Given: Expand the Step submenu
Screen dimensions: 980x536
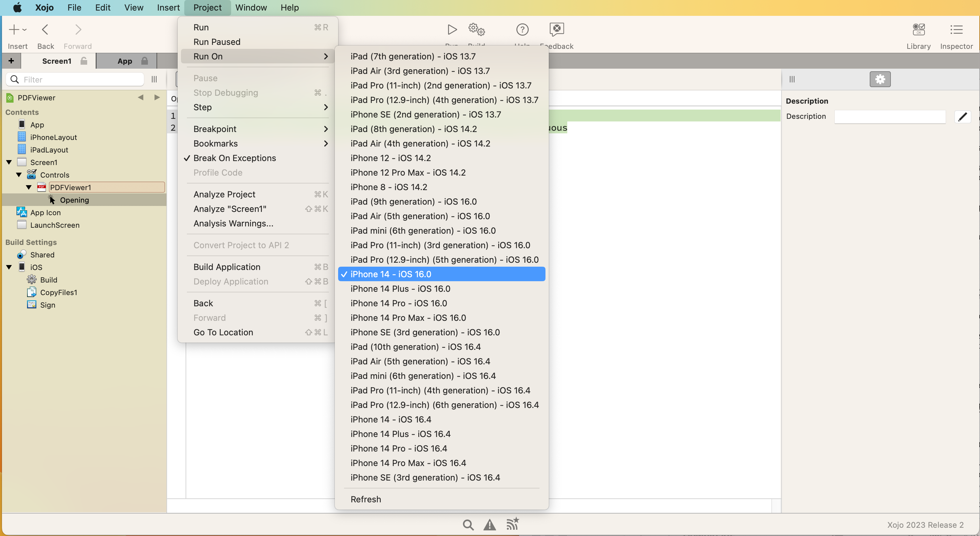Looking at the screenshot, I should 257,107.
